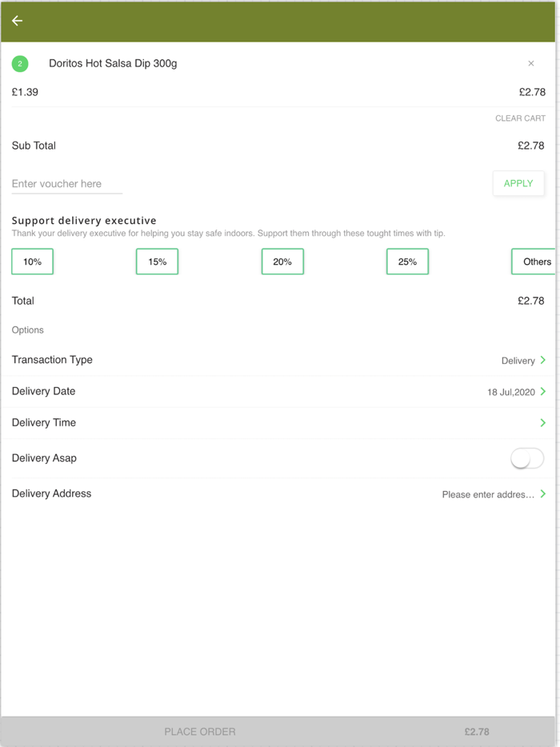Click the green quantity badge for Doritos
Screen dimensions: 560x747
tap(20, 64)
